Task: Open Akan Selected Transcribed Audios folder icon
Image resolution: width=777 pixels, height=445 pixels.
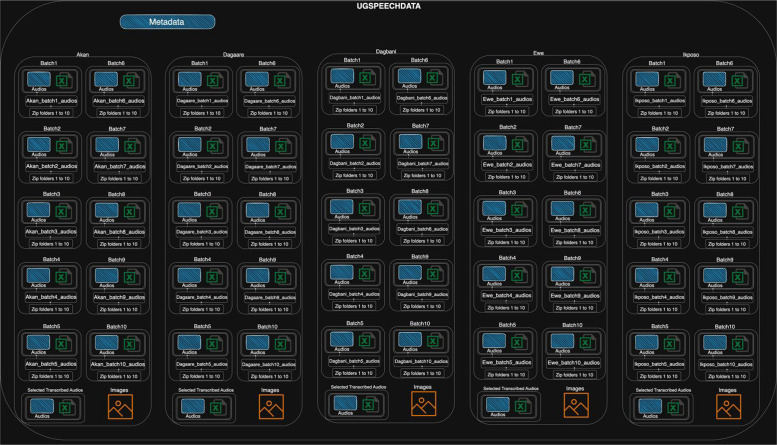Action: pyautogui.click(x=42, y=406)
